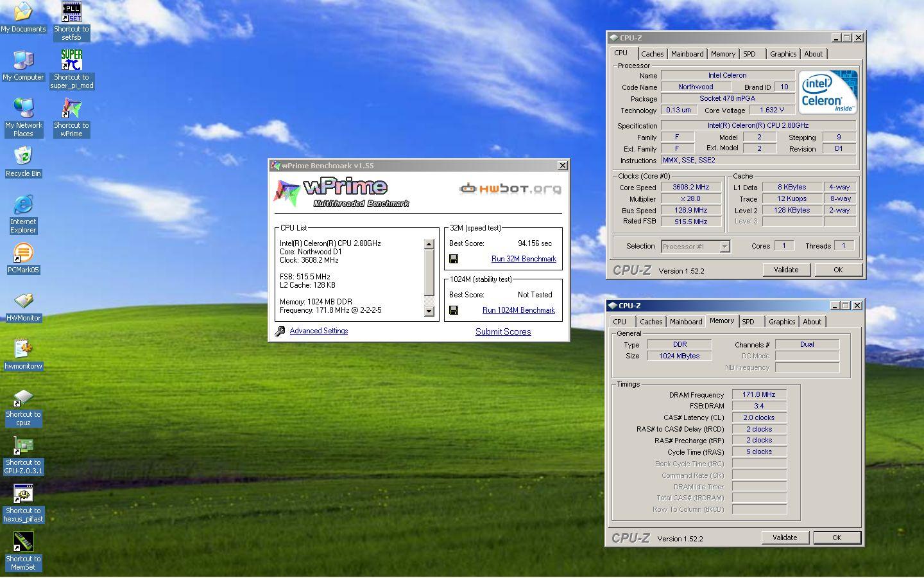Open the Processor #1 selection dropdown

pos(724,247)
